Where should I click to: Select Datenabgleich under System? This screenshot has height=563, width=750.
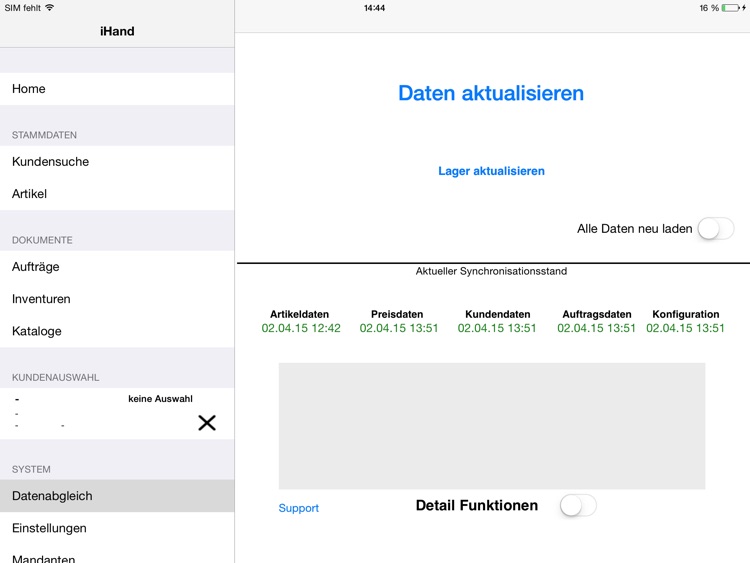click(x=117, y=496)
